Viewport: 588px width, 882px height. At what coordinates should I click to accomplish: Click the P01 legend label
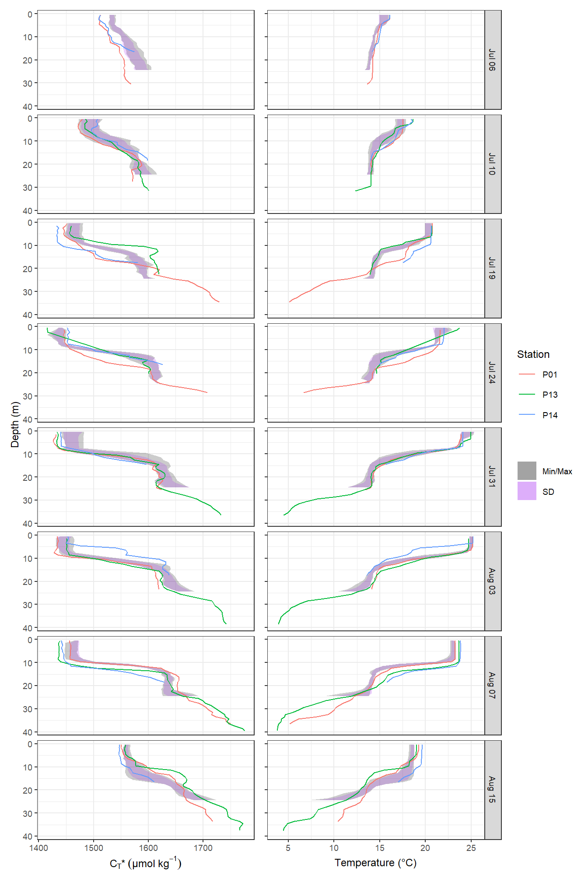(x=550, y=374)
